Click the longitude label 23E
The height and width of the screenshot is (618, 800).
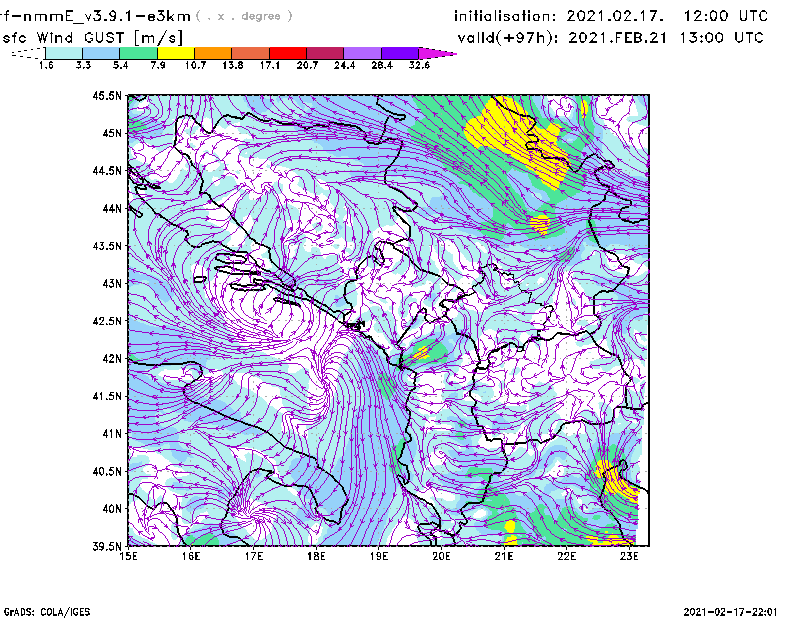click(x=629, y=556)
